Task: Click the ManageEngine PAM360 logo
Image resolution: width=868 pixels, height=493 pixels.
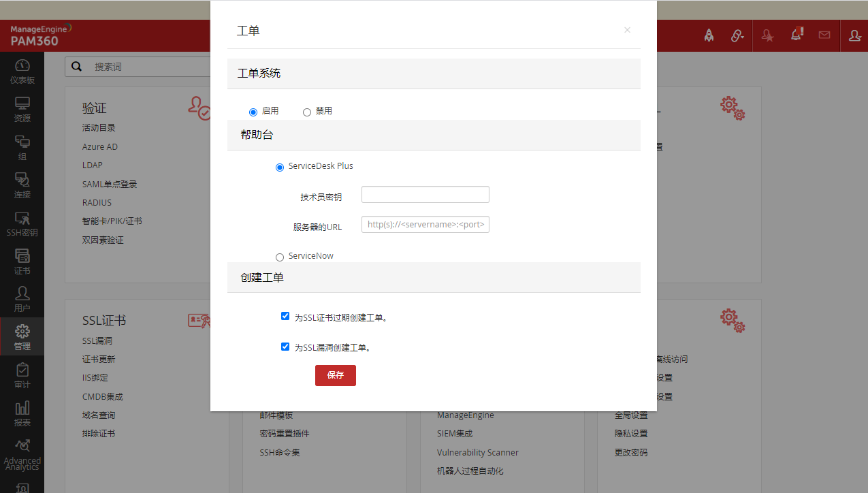Action: pos(41,35)
